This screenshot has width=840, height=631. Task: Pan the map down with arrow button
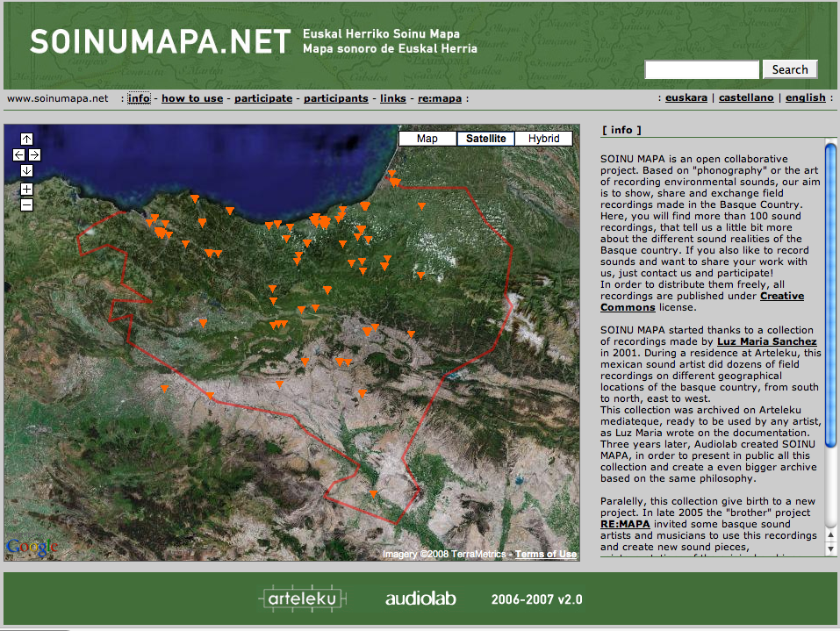(x=26, y=170)
